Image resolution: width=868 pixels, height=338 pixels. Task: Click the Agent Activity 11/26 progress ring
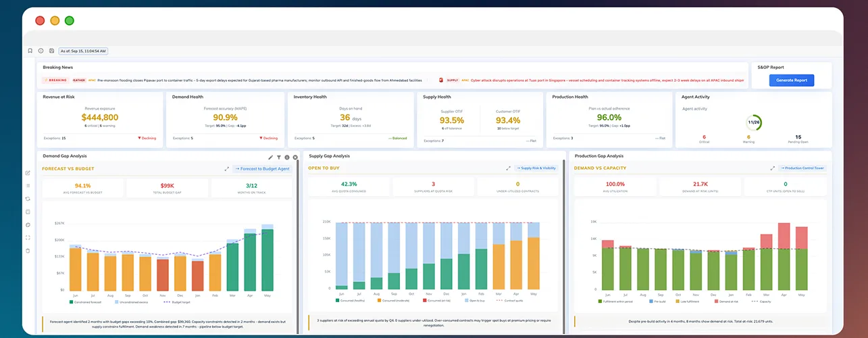tap(754, 124)
